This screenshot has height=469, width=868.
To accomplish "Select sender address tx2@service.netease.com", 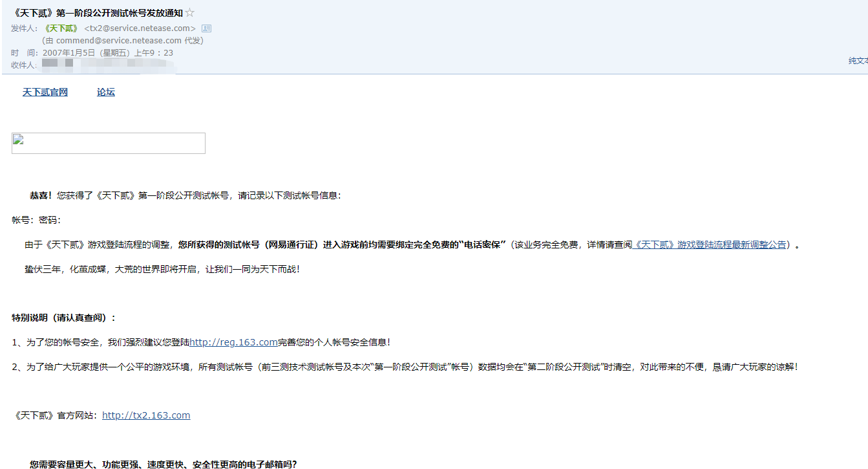I will tap(140, 28).
